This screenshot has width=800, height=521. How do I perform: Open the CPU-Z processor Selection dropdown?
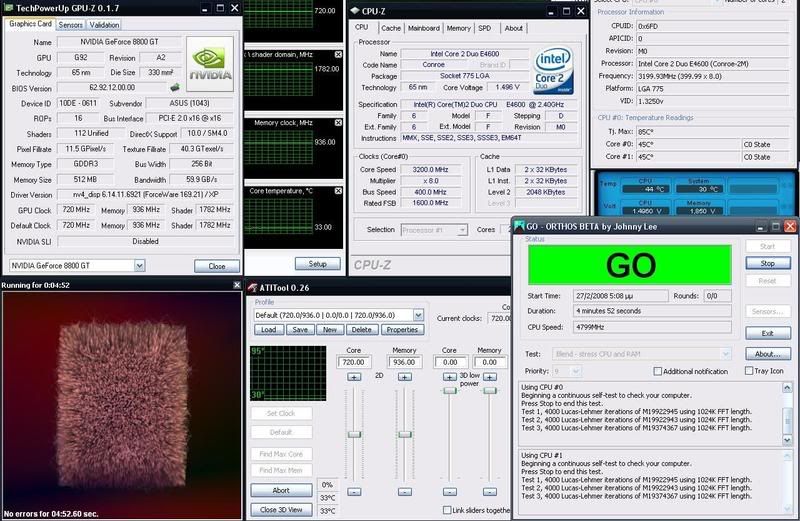point(462,230)
